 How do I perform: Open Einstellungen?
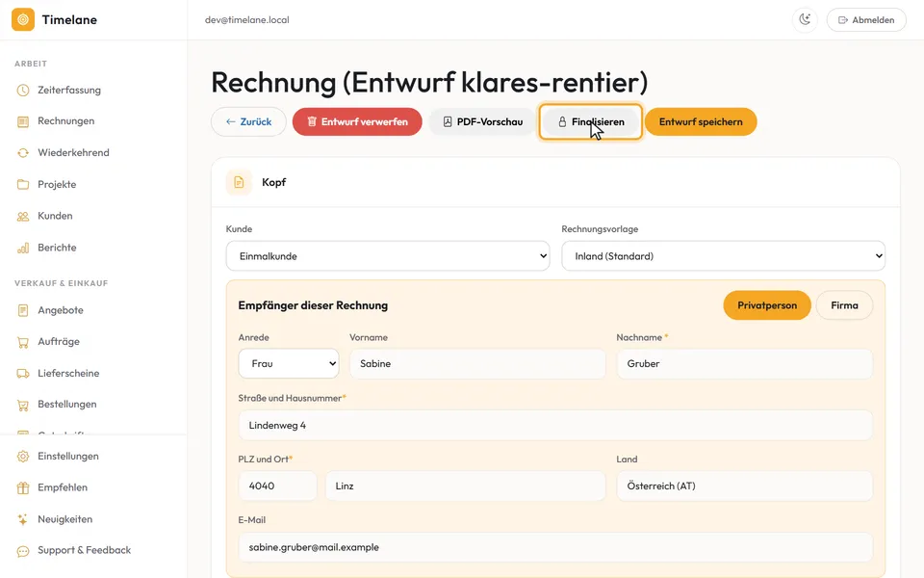67,456
